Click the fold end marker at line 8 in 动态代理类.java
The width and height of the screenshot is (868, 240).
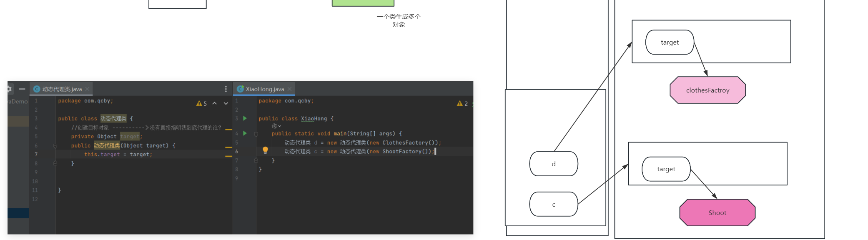[x=55, y=163]
